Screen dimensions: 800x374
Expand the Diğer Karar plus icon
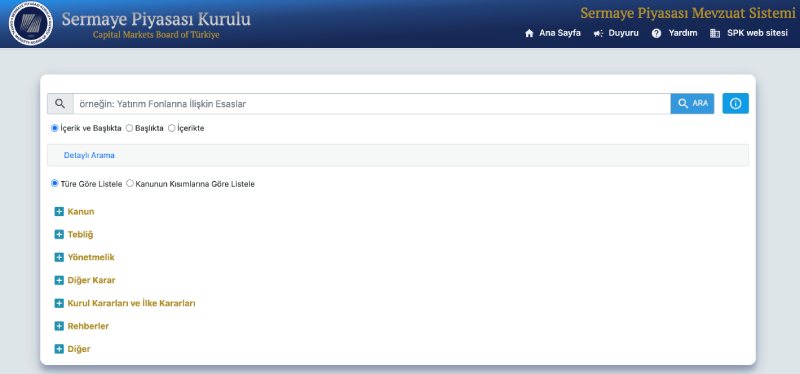point(59,280)
